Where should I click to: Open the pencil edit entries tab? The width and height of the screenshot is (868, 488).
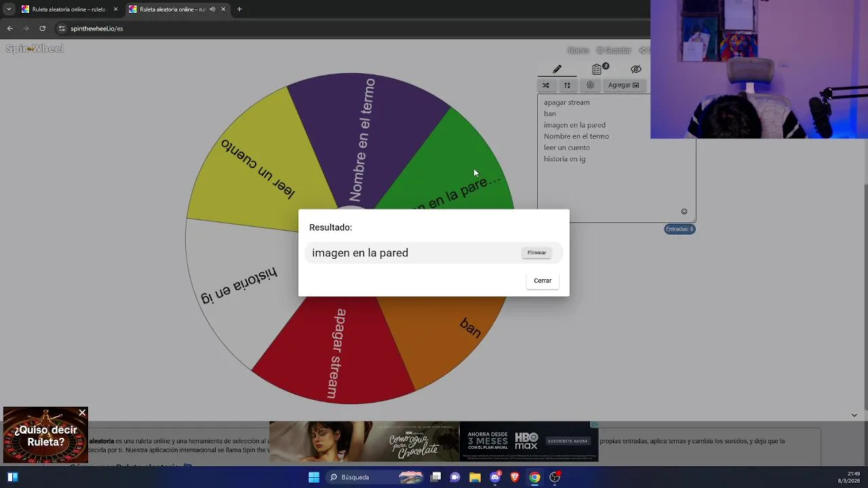pos(557,69)
